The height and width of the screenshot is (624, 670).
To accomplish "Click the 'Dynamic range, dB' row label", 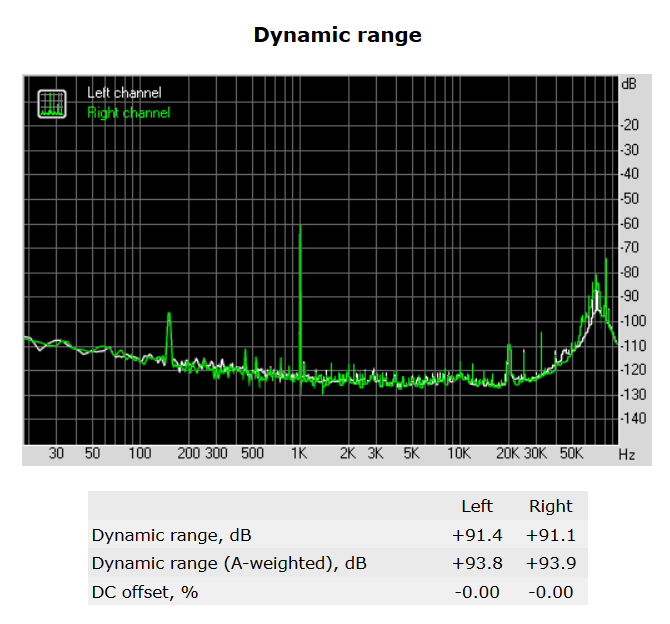I will (171, 535).
